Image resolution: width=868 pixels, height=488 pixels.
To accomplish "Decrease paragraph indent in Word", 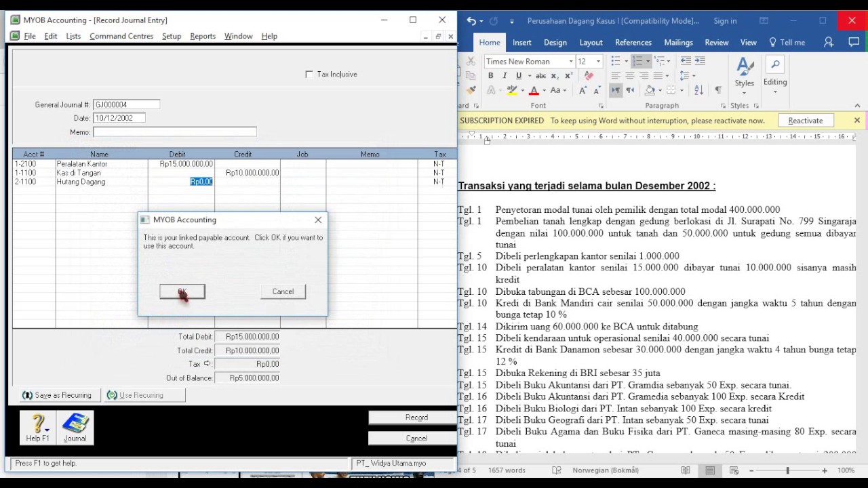I will coord(686,61).
